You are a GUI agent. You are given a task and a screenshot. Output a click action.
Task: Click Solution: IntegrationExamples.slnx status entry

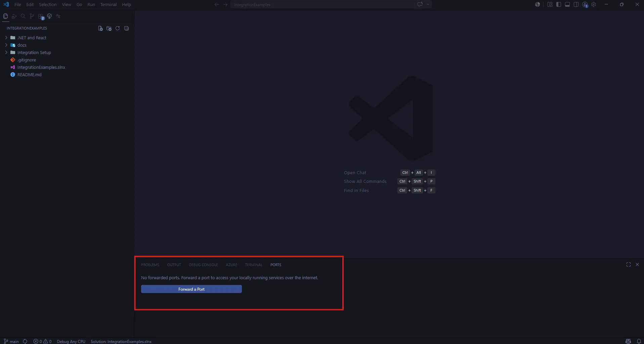point(121,341)
